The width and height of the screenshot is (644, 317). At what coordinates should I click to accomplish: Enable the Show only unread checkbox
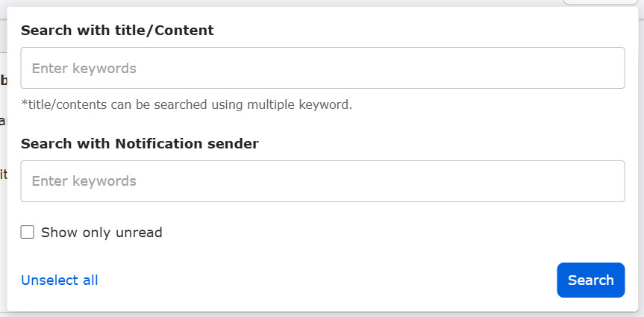tap(28, 232)
